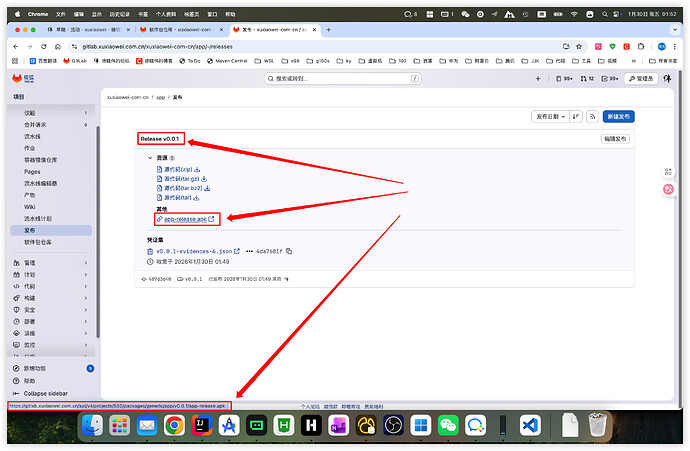690x451 pixels.
Task: Click the 新建发布 button
Action: 618,116
